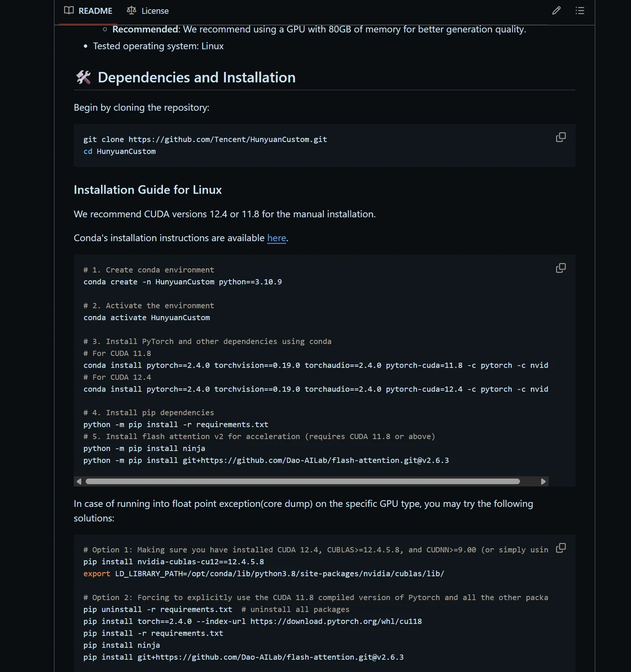The height and width of the screenshot is (672, 631).
Task: Open the Conda instructions 'here' link
Action: point(277,238)
